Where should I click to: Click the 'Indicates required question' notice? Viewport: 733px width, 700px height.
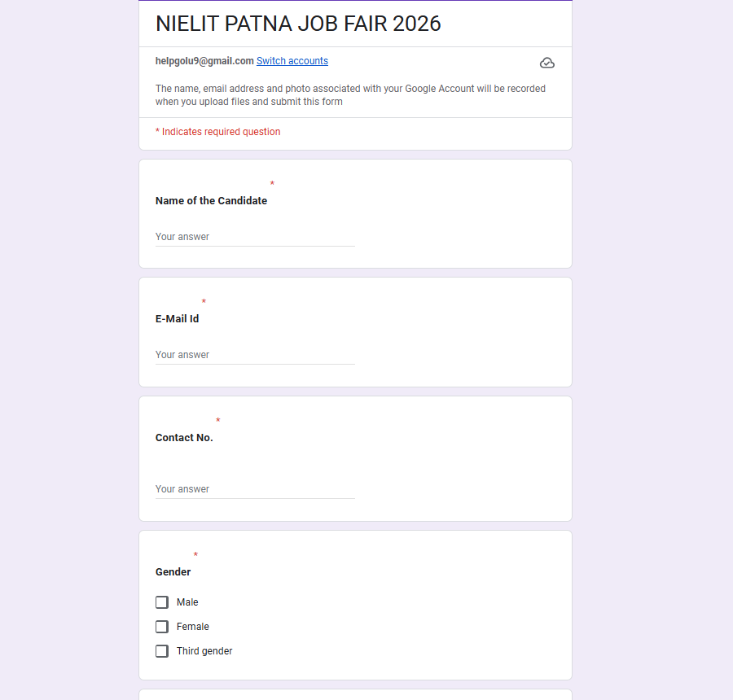[218, 132]
